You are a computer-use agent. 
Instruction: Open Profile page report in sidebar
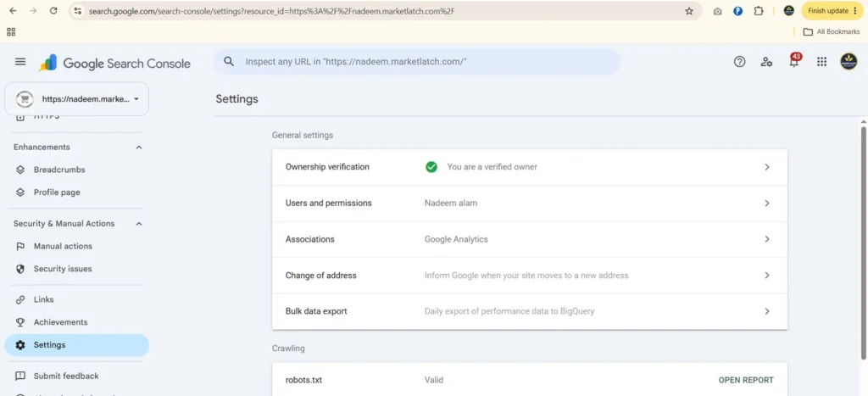coord(57,192)
